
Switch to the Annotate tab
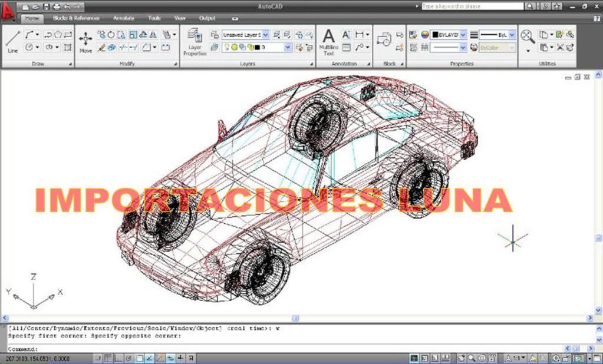(124, 18)
